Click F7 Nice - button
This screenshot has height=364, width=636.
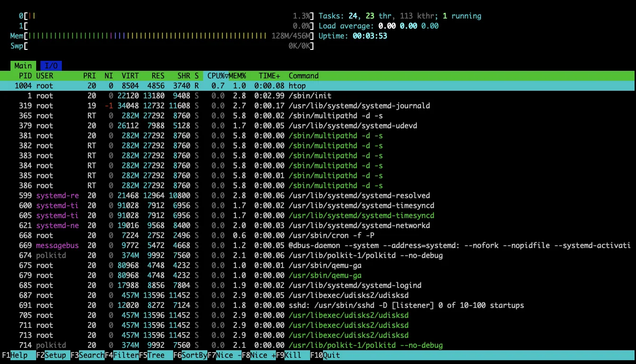coord(225,355)
